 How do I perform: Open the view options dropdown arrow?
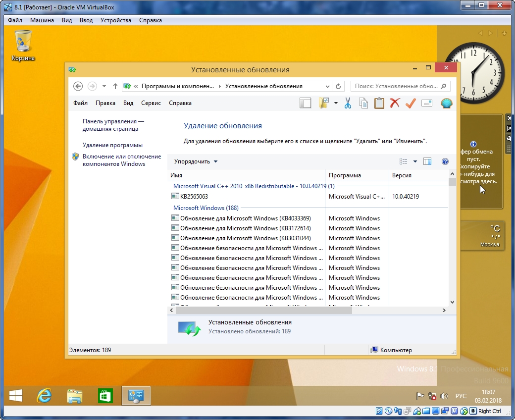pyautogui.click(x=415, y=161)
